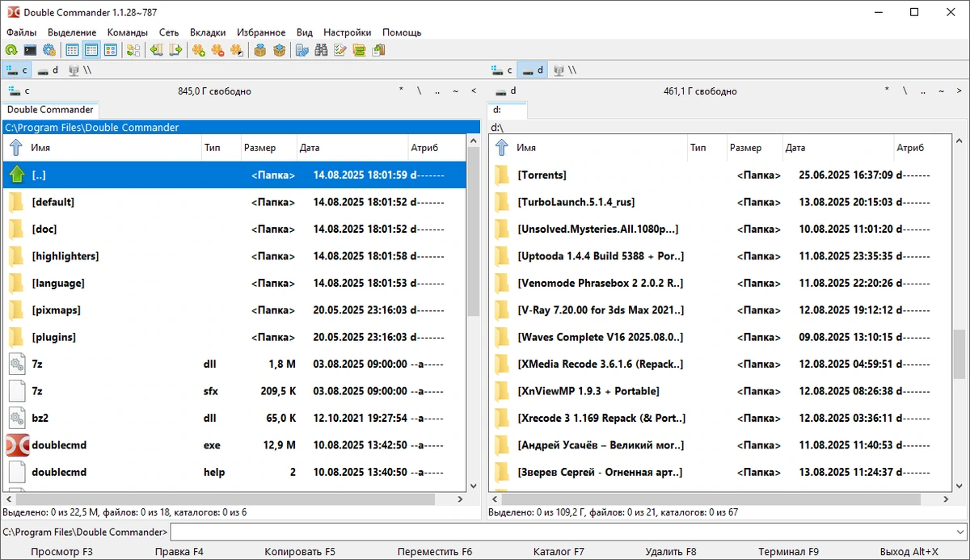Screen dimensions: 970x560
Task: Open file search with binoculars icon
Action: (321, 50)
